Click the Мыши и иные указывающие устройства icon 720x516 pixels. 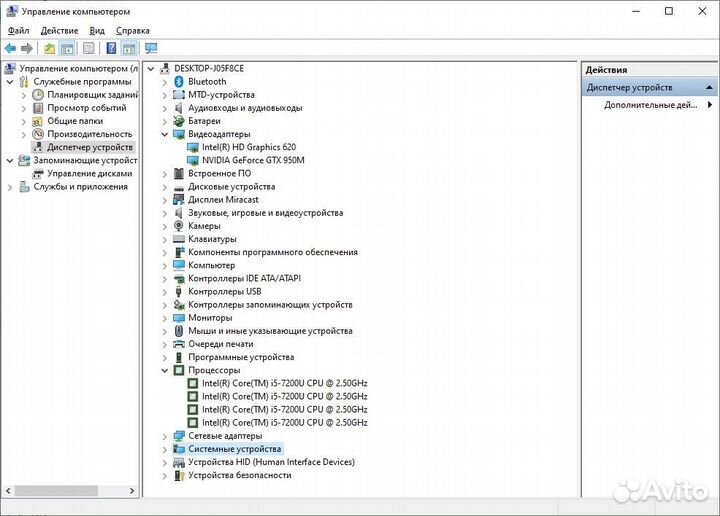179,331
